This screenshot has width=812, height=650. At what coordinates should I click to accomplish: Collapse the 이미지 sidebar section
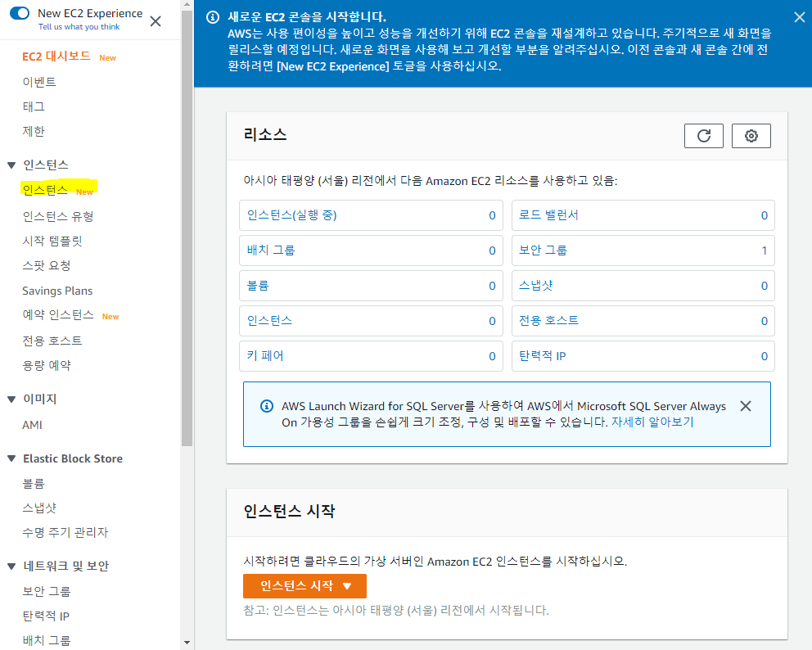coord(11,399)
